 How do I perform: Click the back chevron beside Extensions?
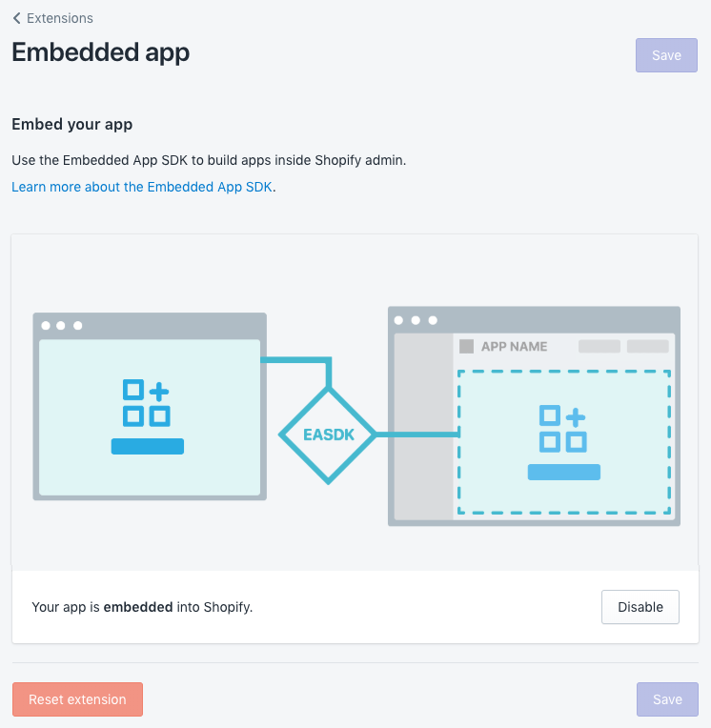(17, 18)
